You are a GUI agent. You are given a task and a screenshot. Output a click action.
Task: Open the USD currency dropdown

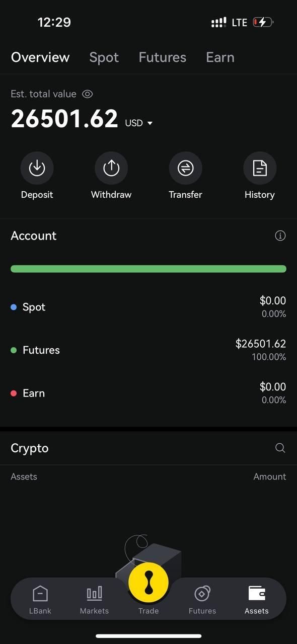(139, 123)
